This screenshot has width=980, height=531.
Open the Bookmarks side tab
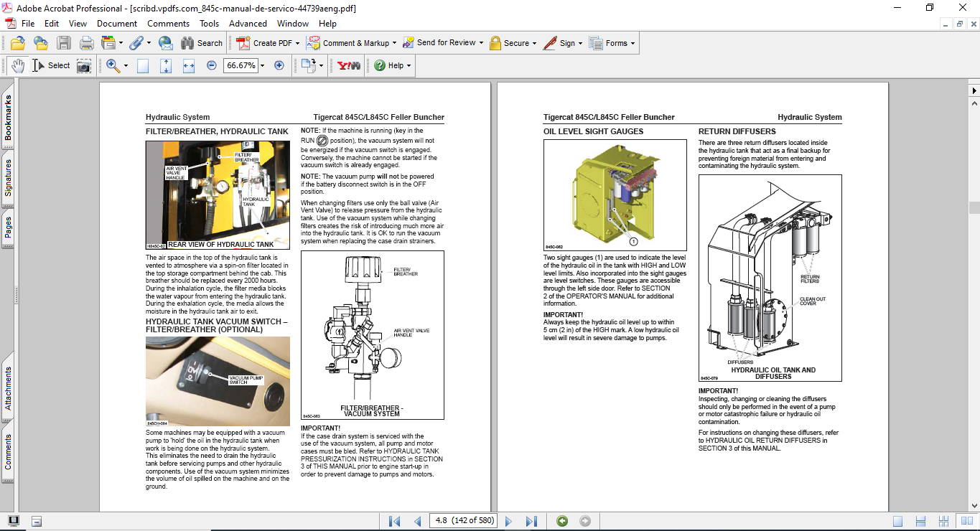[x=8, y=118]
